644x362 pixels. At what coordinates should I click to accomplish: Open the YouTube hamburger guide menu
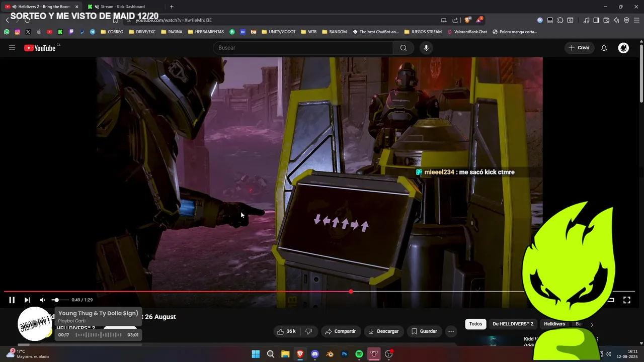point(12,48)
